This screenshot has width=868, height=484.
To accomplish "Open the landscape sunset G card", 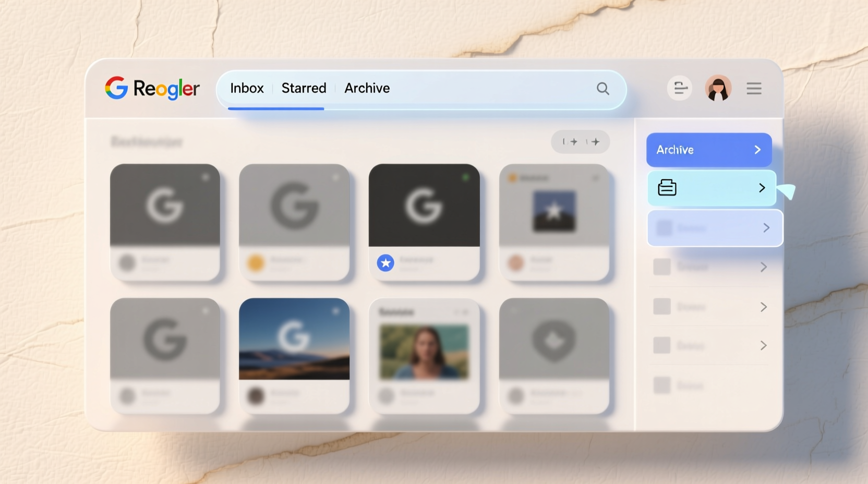I will tap(294, 356).
